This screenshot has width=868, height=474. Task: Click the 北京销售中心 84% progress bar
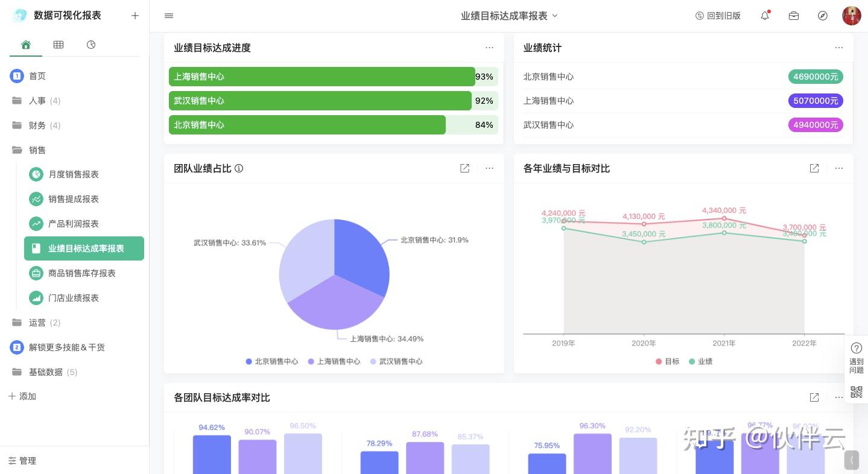pos(334,125)
